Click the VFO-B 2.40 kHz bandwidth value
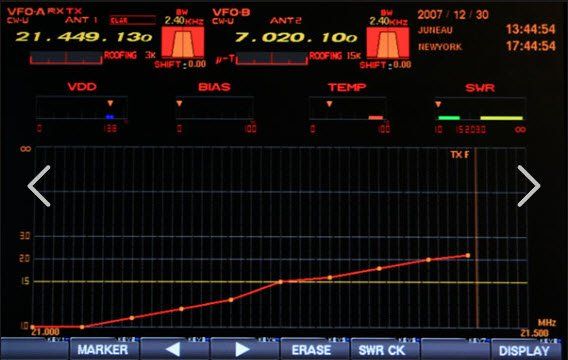The image size is (568, 360). coord(389,22)
